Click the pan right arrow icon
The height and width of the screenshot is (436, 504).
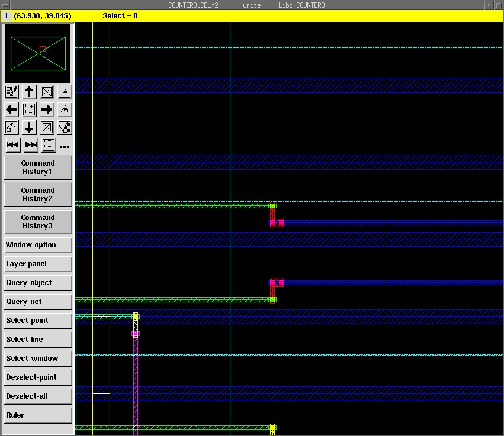pos(47,109)
